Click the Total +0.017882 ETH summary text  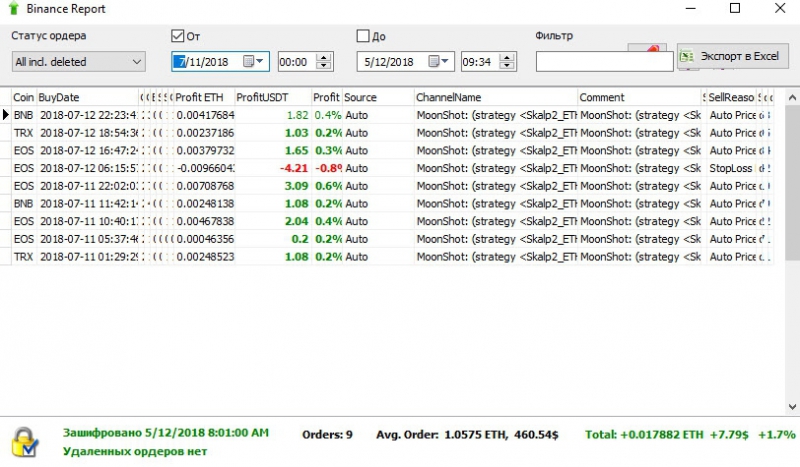690,434
